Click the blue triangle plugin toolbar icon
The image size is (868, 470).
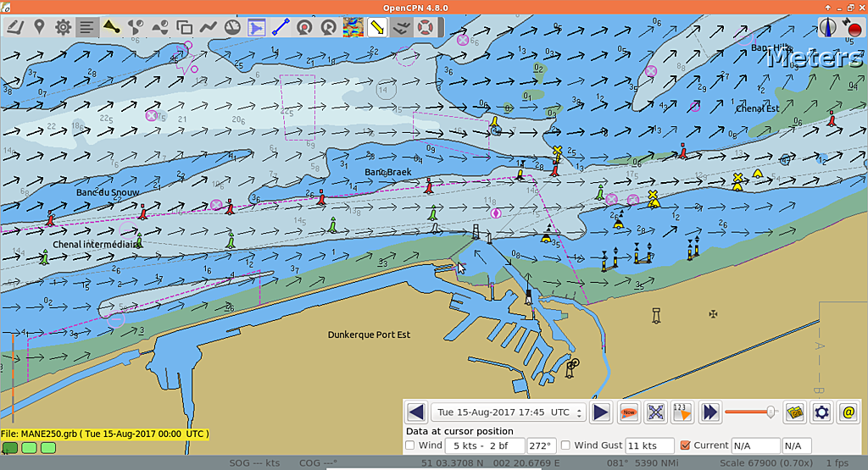tap(257, 26)
